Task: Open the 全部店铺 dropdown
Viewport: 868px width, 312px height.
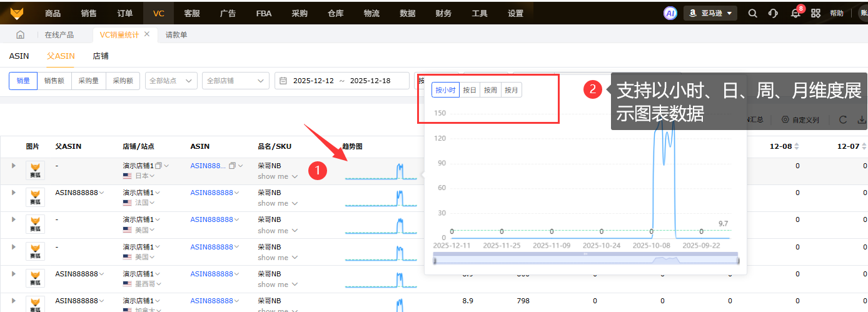Action: [x=235, y=81]
